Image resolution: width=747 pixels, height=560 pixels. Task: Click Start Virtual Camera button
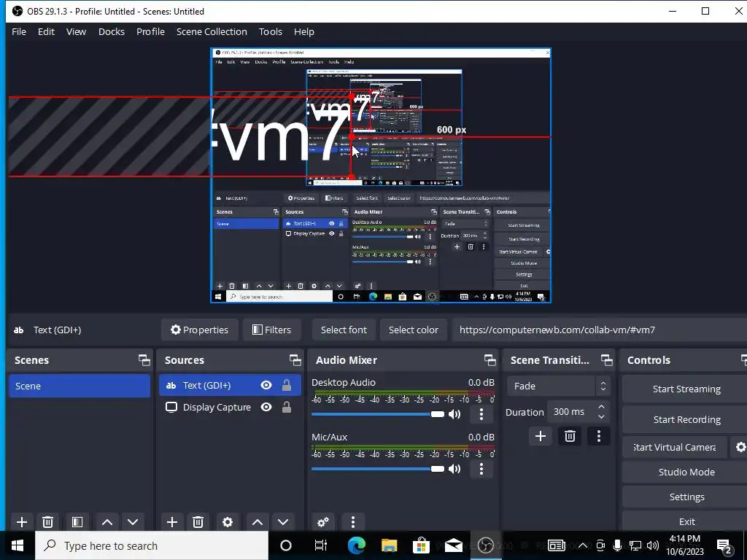coord(675,447)
